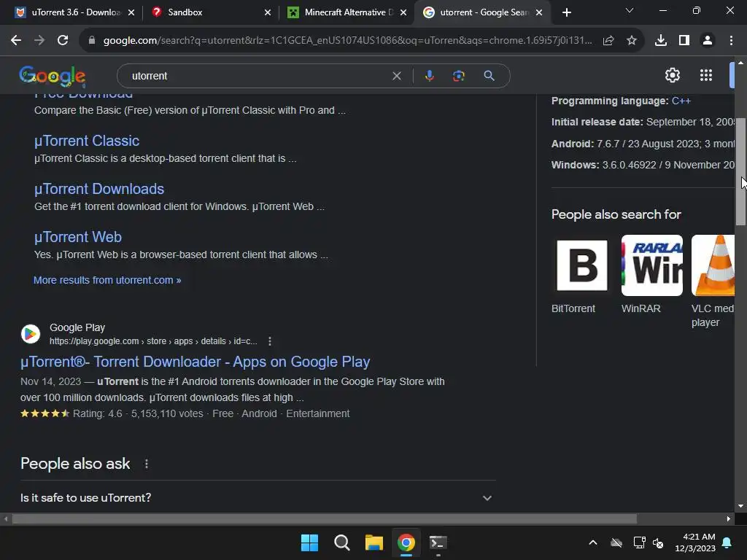Open File Explorer from the taskbar

pyautogui.click(x=374, y=542)
